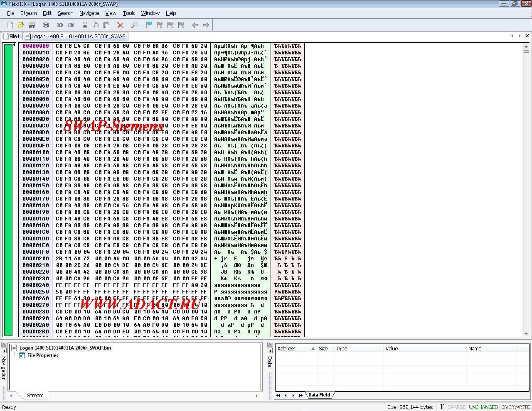Open the View menu
532x411 pixels.
[111, 13]
